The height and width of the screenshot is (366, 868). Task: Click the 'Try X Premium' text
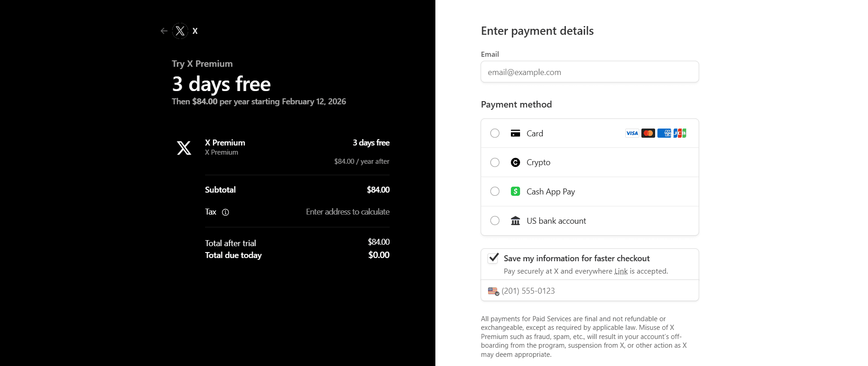pos(202,64)
